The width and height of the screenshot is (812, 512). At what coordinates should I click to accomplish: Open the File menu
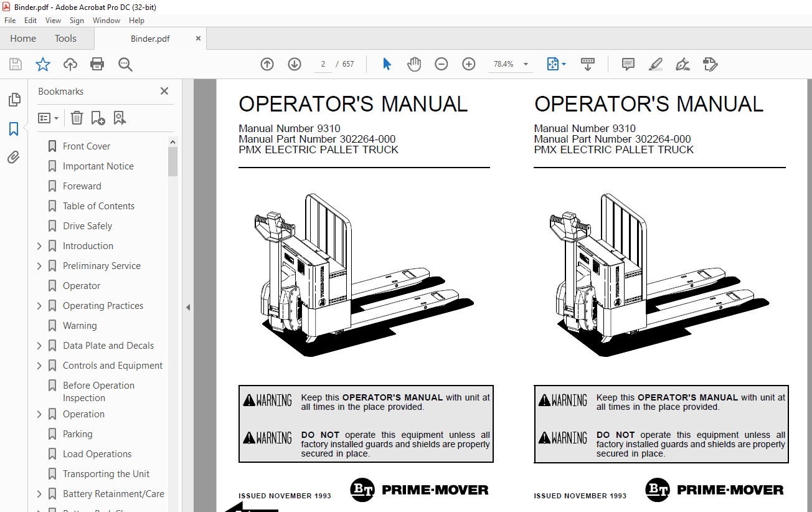coord(10,21)
